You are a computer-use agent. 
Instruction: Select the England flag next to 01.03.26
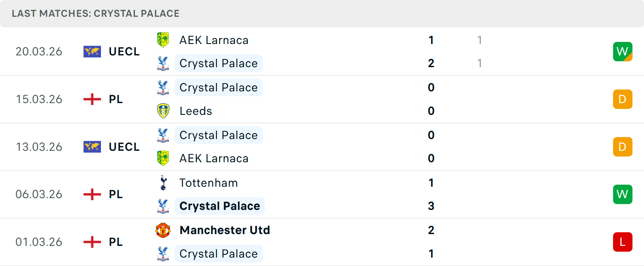pos(92,242)
